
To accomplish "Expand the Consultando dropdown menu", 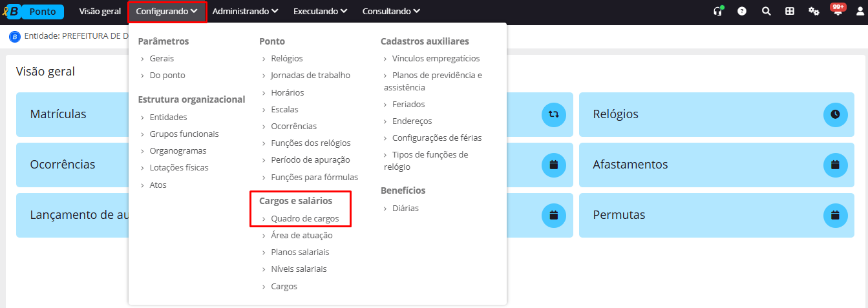I will click(x=391, y=11).
